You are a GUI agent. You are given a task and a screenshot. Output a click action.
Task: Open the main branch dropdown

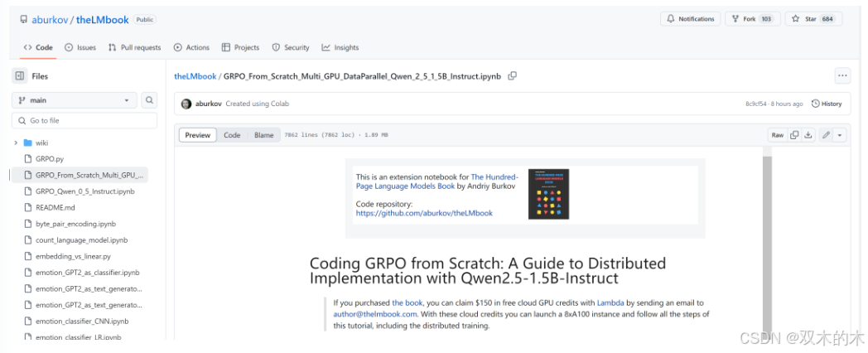[x=74, y=100]
